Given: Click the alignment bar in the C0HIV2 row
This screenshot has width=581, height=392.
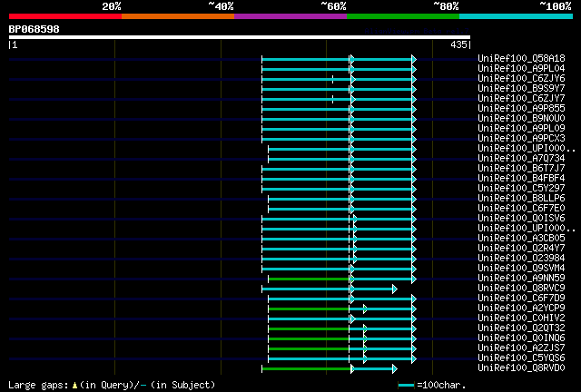Looking at the screenshot, I should click(x=342, y=319).
